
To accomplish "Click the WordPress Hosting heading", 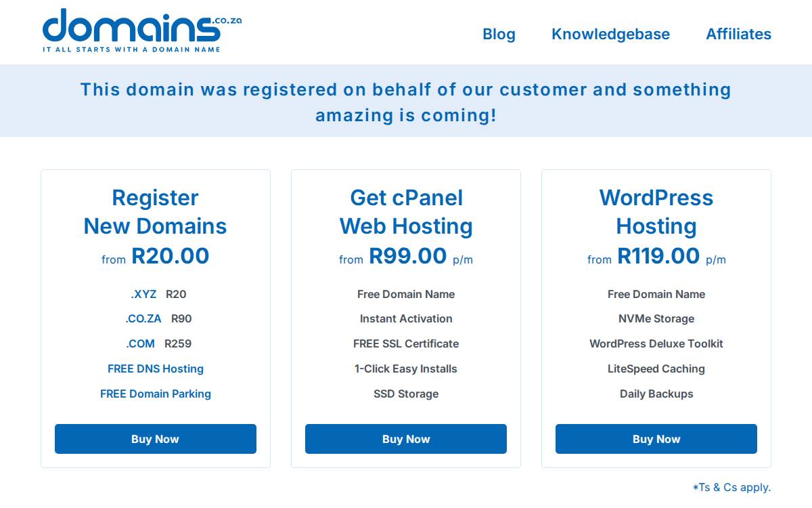I will [656, 212].
